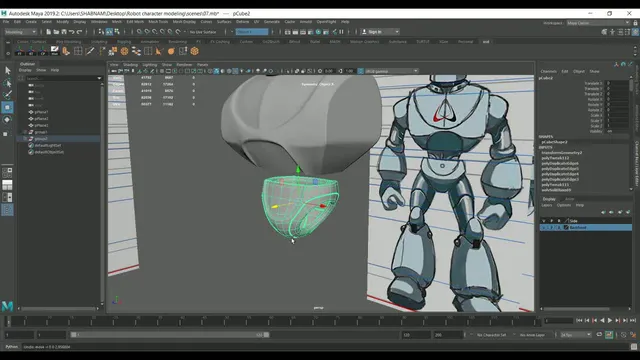
Task: Open the Mesh Tools menu
Action: 158,22
